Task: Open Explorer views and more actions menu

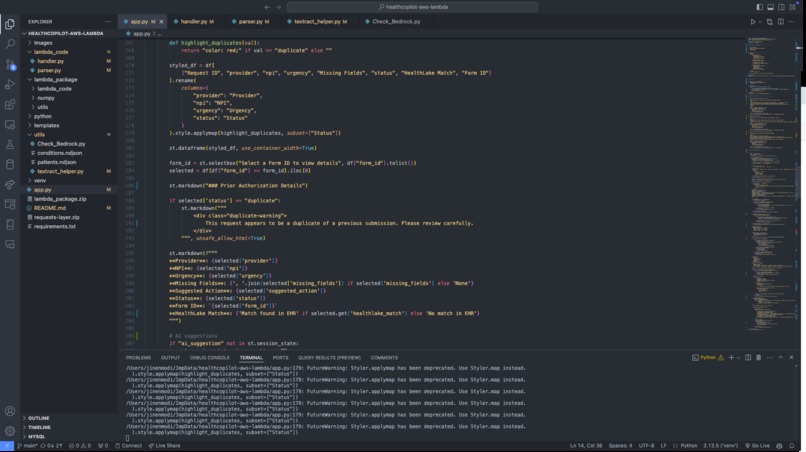Action: tap(107, 22)
